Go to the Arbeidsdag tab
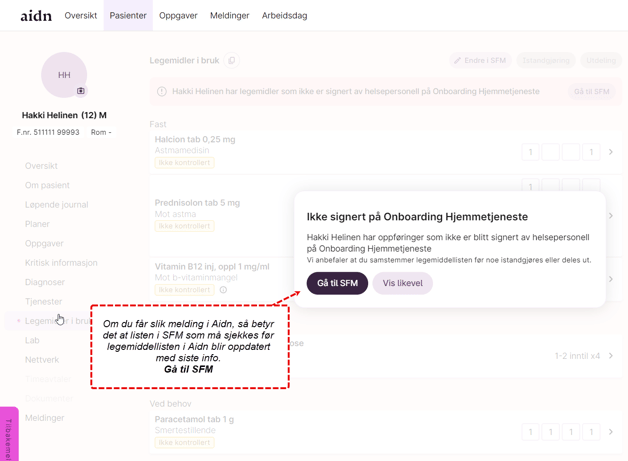The image size is (628, 461). 284,16
